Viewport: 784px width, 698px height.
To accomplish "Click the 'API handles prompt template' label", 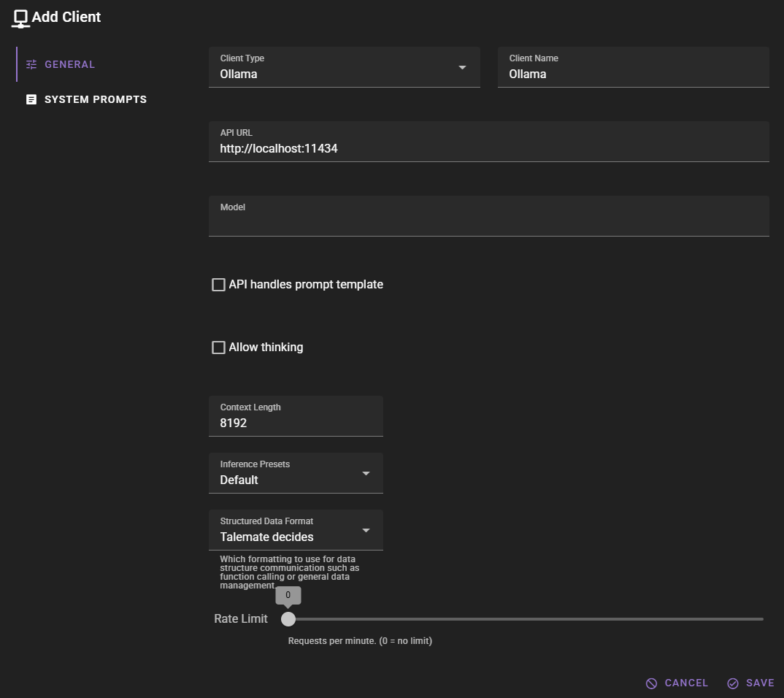I will (x=306, y=285).
